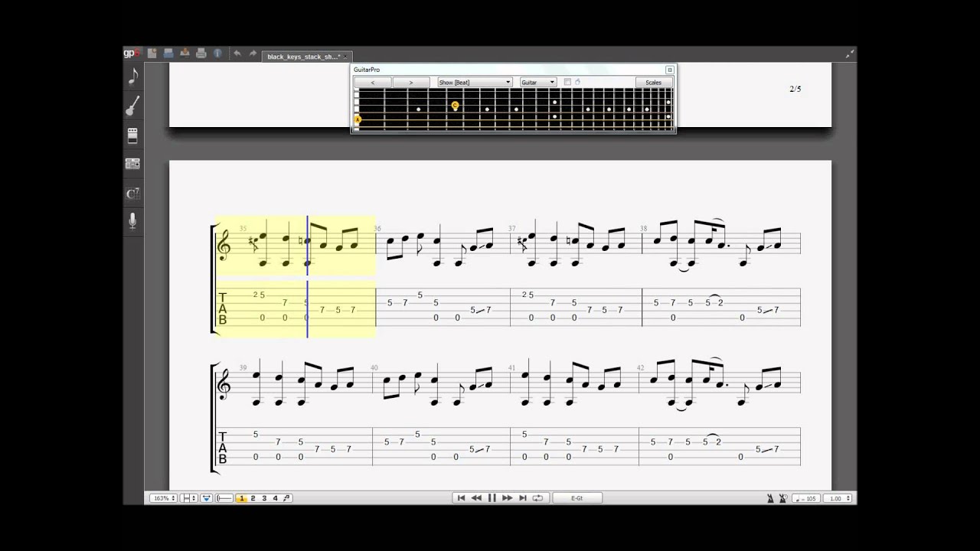Screen dimensions: 980x551
Task: Jump to last bar playback button
Action: (x=523, y=498)
